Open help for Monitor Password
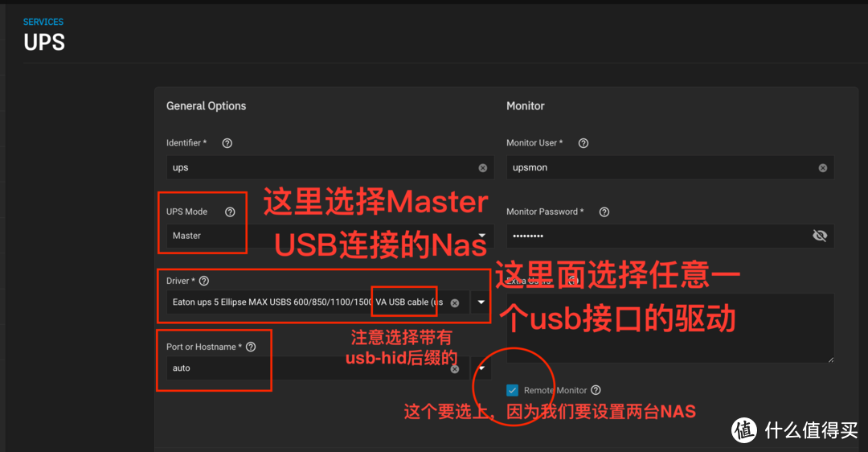The image size is (868, 452). (x=604, y=212)
